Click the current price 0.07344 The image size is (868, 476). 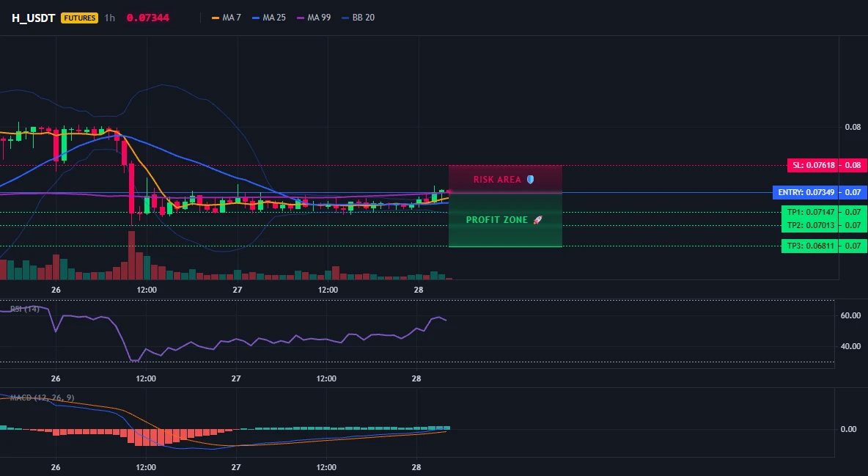pyautogui.click(x=148, y=18)
